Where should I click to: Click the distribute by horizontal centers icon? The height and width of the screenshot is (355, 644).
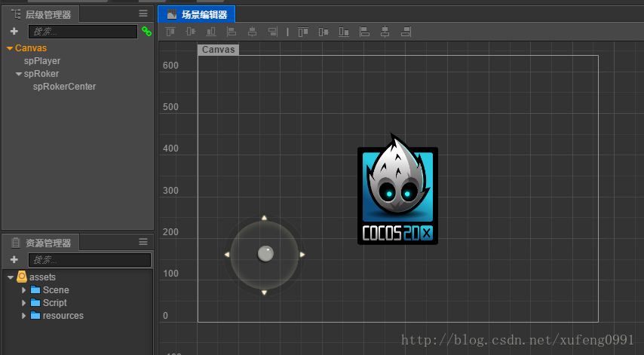385,32
